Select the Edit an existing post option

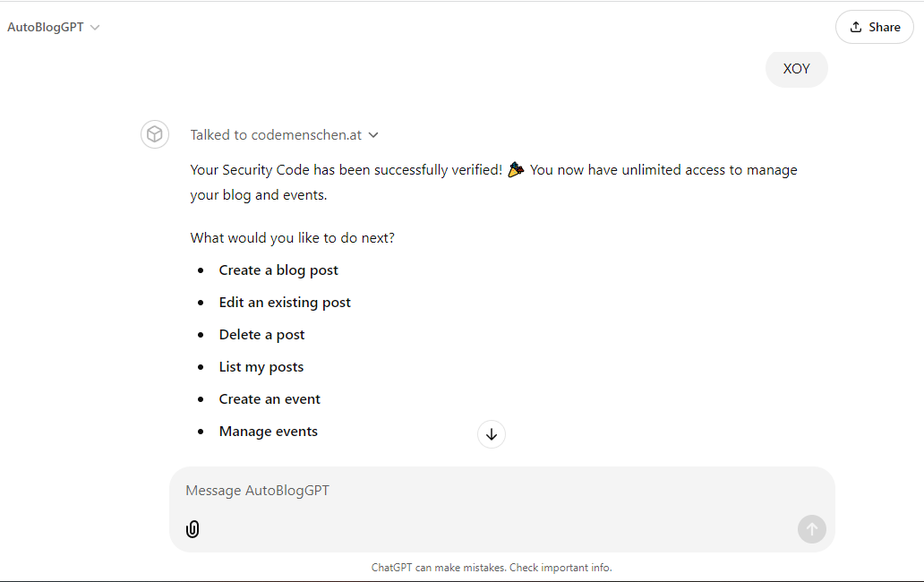coord(285,303)
